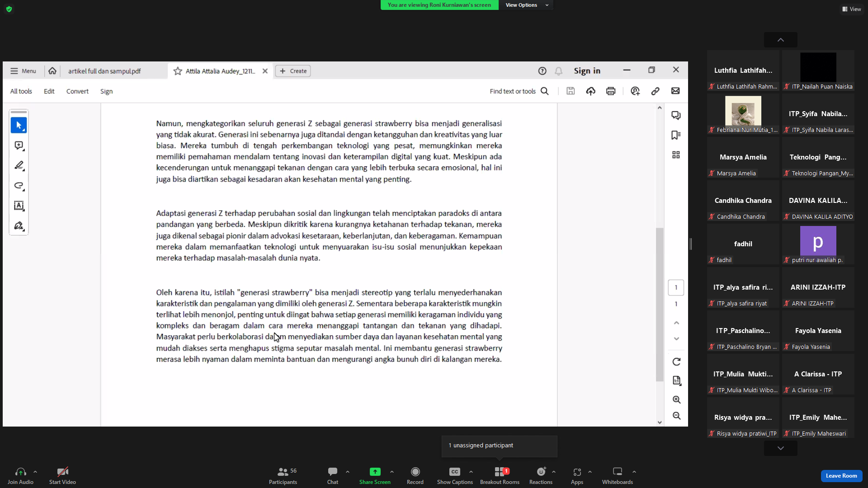
Task: Rotate the page clockwise icon
Action: (676, 362)
